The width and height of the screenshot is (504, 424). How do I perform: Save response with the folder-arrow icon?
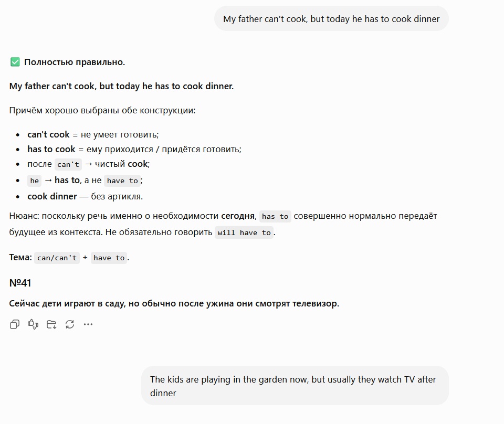[51, 324]
